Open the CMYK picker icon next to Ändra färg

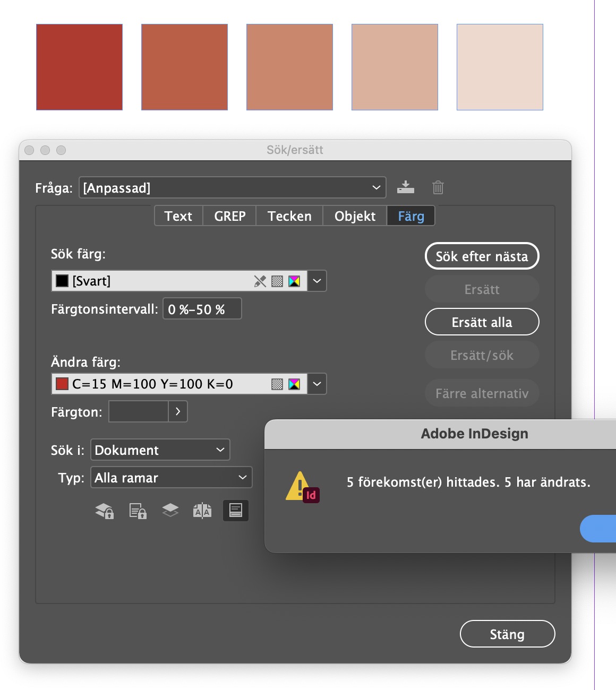294,384
